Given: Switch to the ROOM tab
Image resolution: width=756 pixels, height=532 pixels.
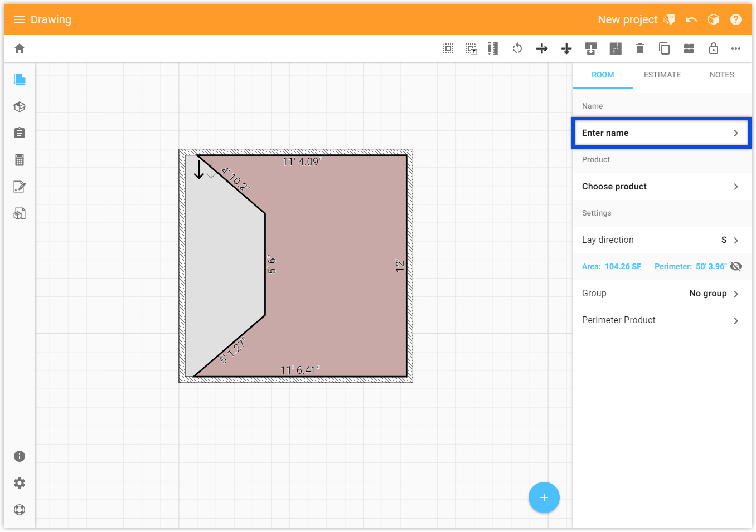Looking at the screenshot, I should [603, 75].
